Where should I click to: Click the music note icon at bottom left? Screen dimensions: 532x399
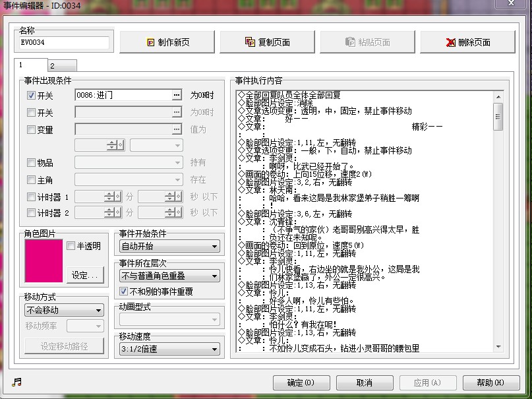[16, 383]
